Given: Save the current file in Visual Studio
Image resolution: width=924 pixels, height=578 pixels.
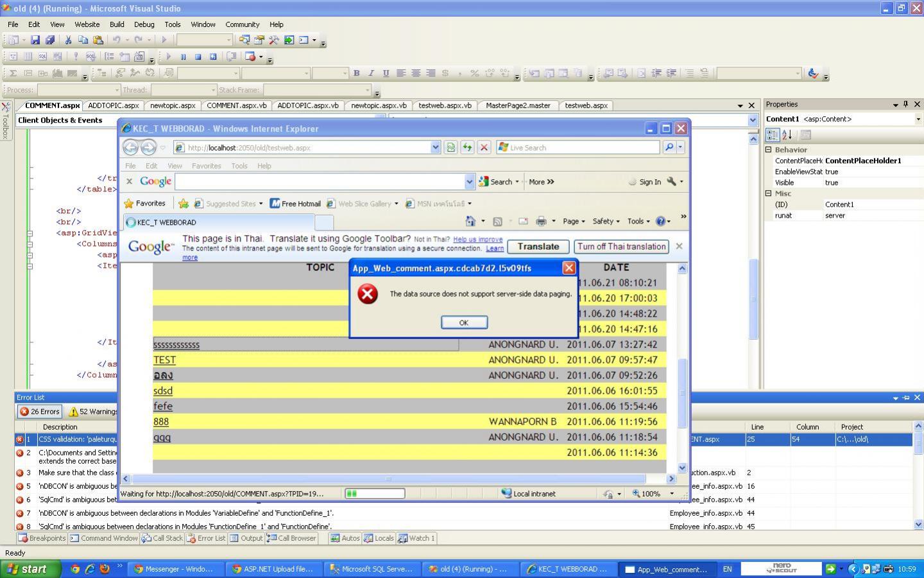Looking at the screenshot, I should click(35, 40).
